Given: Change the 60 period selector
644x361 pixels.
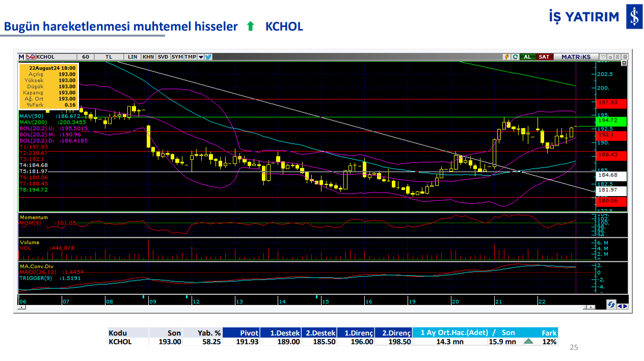Looking at the screenshot, I should pos(85,57).
